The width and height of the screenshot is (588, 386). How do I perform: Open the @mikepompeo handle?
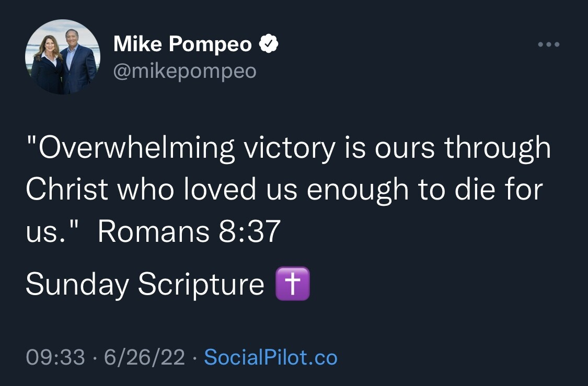[x=185, y=71]
